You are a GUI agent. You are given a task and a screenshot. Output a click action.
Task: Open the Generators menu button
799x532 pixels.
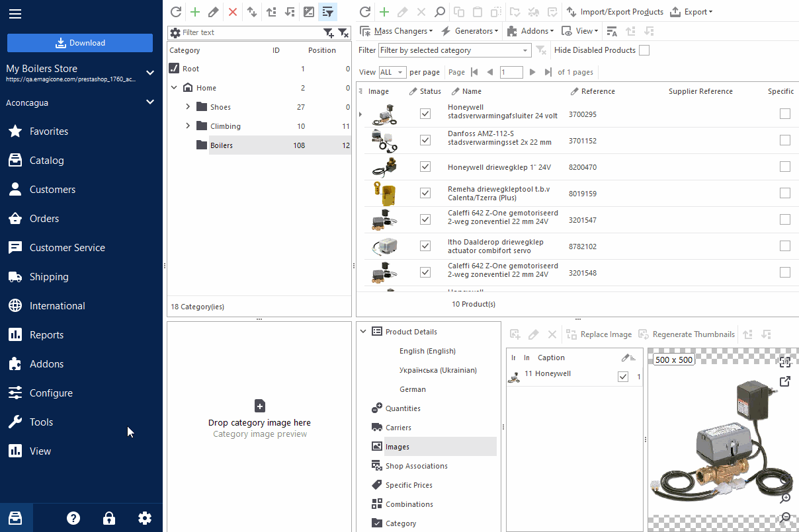tap(470, 31)
